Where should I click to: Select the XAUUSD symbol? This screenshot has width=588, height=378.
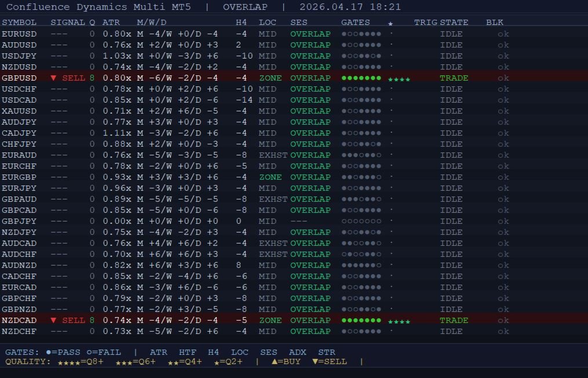19,111
